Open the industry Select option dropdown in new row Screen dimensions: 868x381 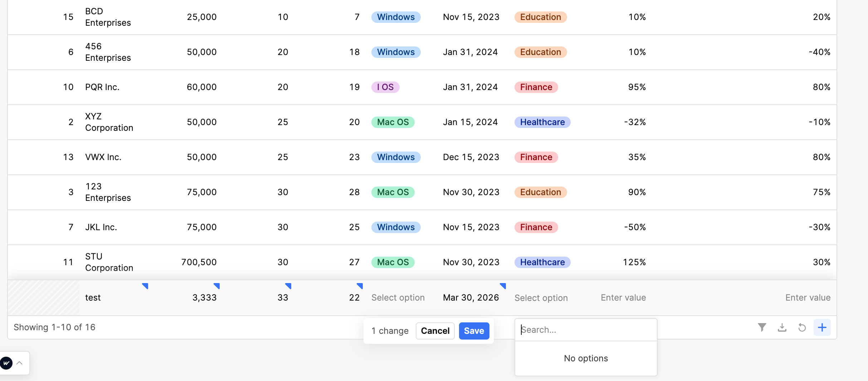coord(541,298)
